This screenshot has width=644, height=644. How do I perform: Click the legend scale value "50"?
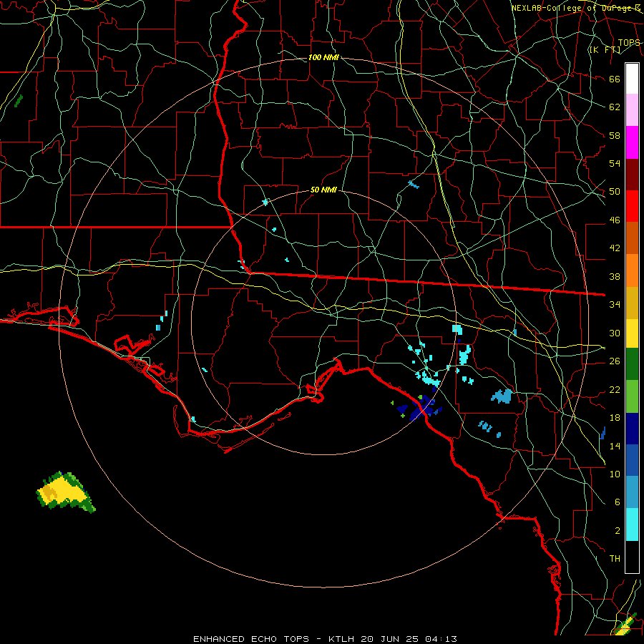[615, 192]
